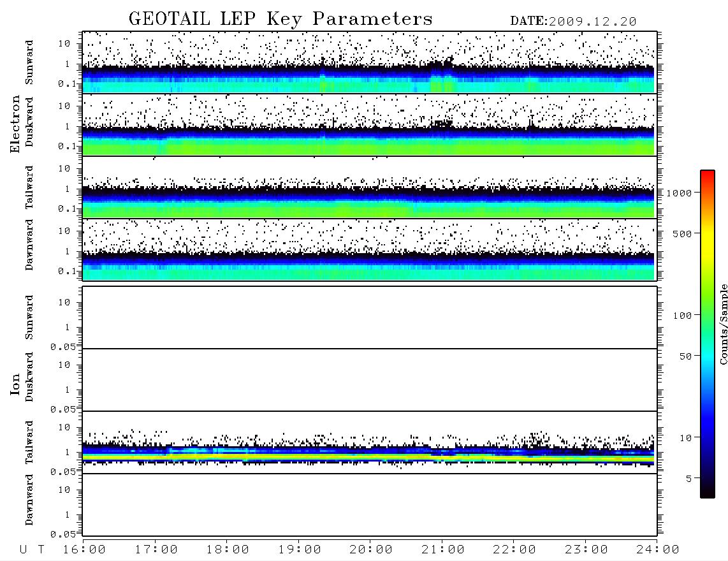Click the Electron Sunward spectrogram panel
This screenshot has height=561, width=728.
coord(370,62)
